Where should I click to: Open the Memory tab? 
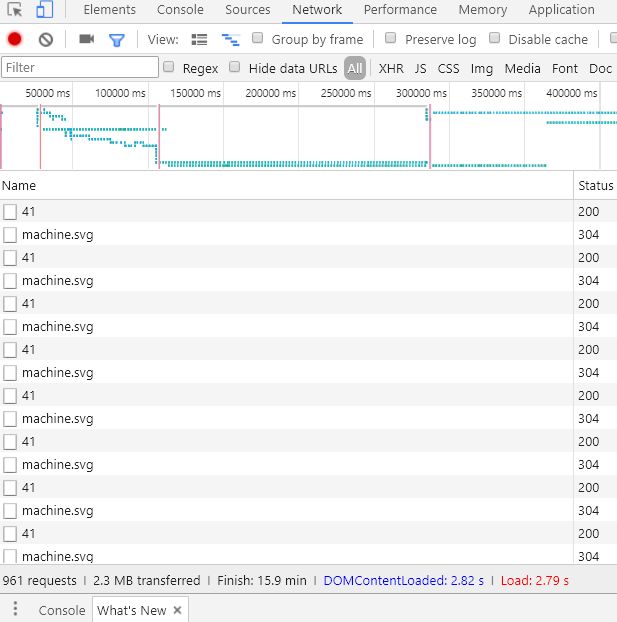(x=483, y=10)
